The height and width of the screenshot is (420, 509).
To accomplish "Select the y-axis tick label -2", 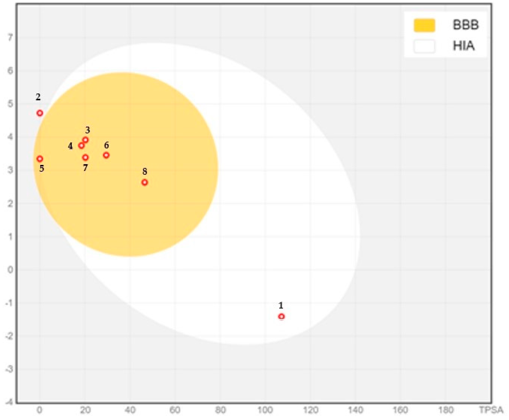I will (x=9, y=336).
